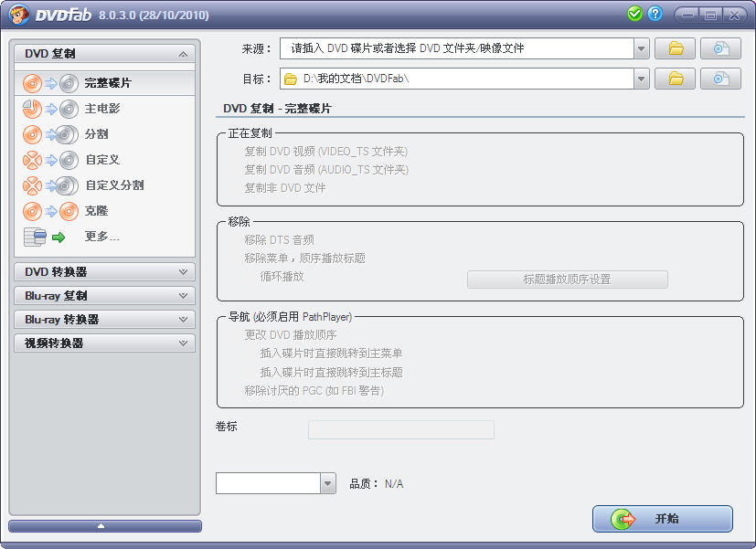The image size is (756, 549).
Task: Click the disc image icon beside 目标
Action: coord(720,79)
